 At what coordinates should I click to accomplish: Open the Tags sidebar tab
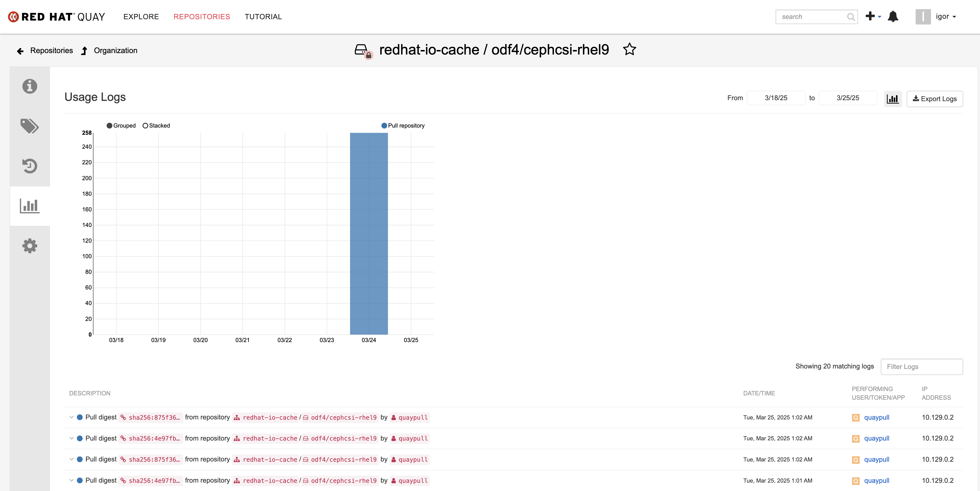pyautogui.click(x=30, y=126)
